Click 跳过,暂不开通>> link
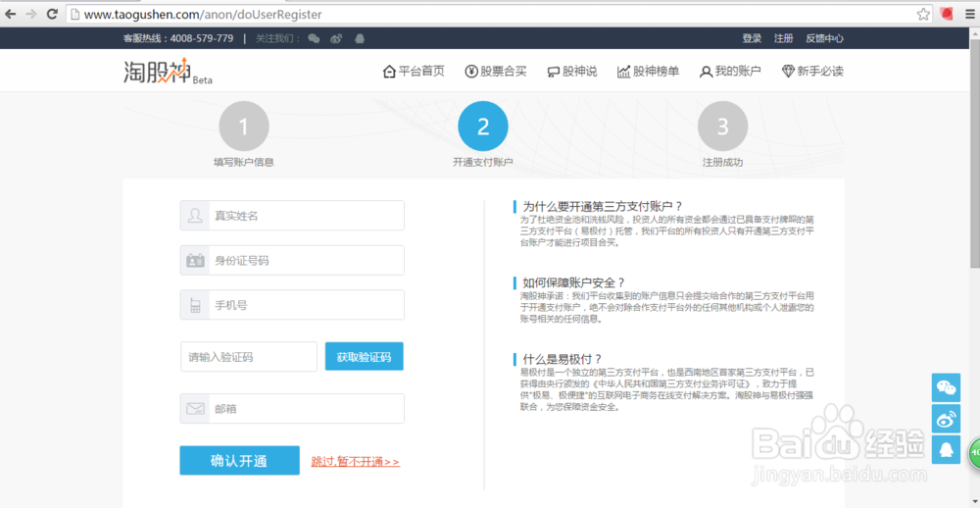Screen dimensions: 980x508 point(356,462)
